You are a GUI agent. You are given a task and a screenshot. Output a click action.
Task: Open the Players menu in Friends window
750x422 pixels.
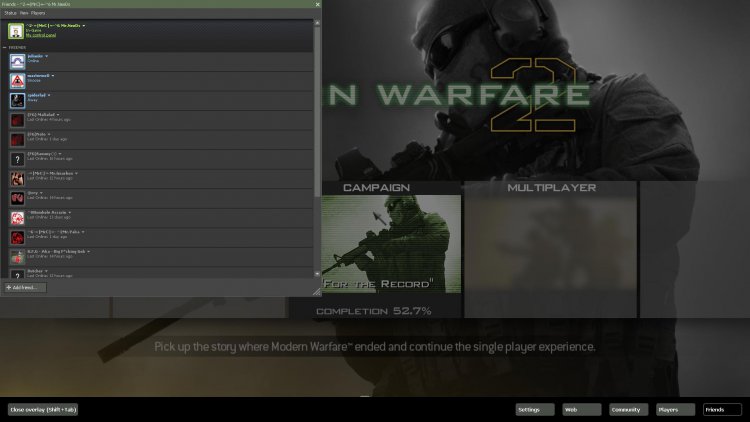pyautogui.click(x=38, y=13)
